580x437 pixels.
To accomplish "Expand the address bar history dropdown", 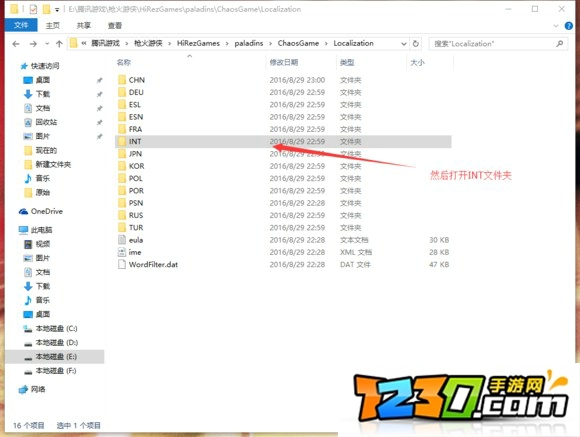I will [x=404, y=44].
